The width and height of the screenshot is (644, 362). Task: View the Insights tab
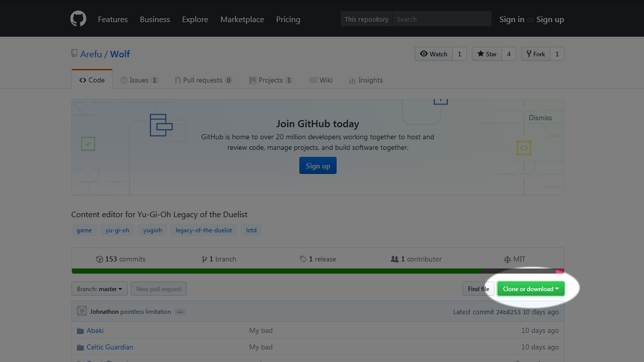click(x=366, y=80)
